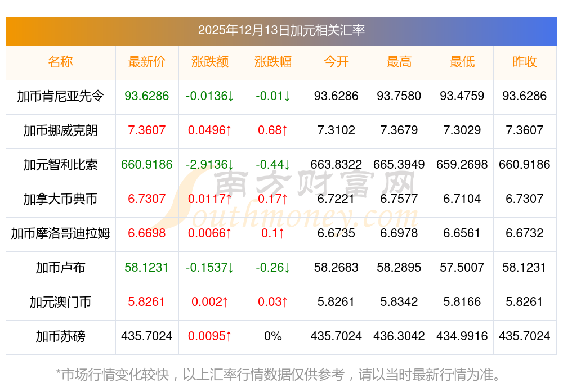This screenshot has width=563, height=392.
Task: Click the opening price 663.8322
Action: tap(336, 165)
